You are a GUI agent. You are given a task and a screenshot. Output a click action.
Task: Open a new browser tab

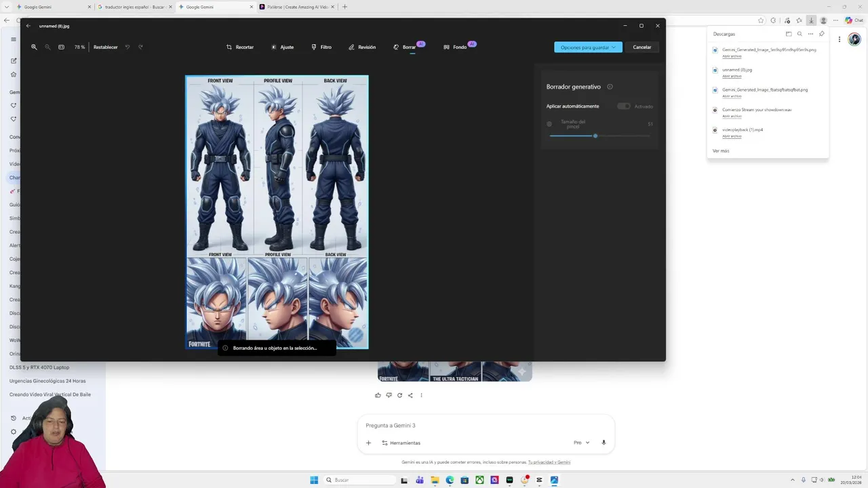pos(344,7)
